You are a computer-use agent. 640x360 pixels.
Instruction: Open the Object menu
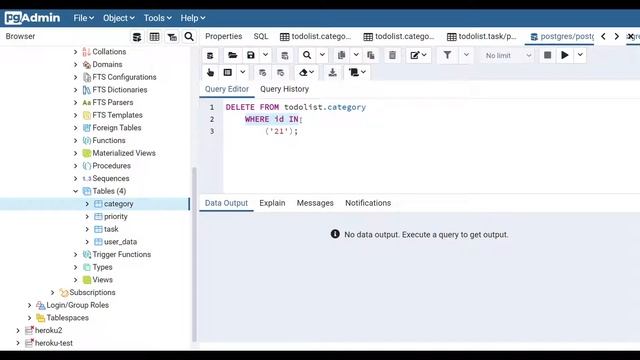click(118, 18)
